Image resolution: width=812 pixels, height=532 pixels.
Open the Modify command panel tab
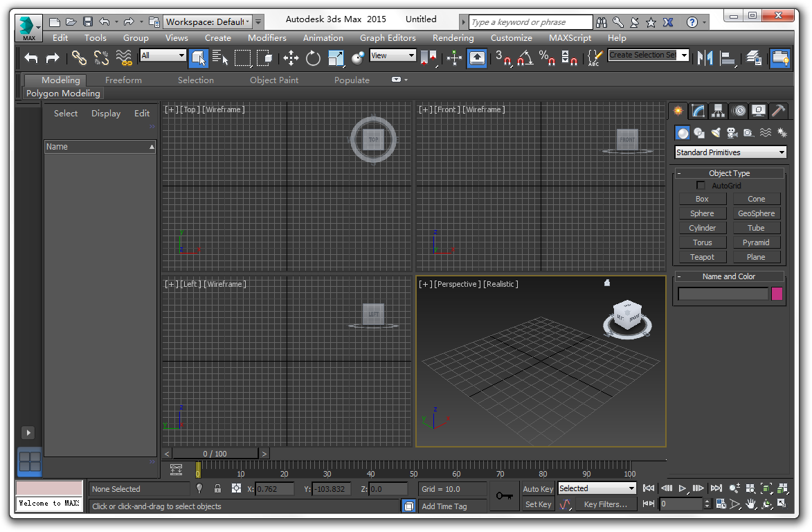698,110
